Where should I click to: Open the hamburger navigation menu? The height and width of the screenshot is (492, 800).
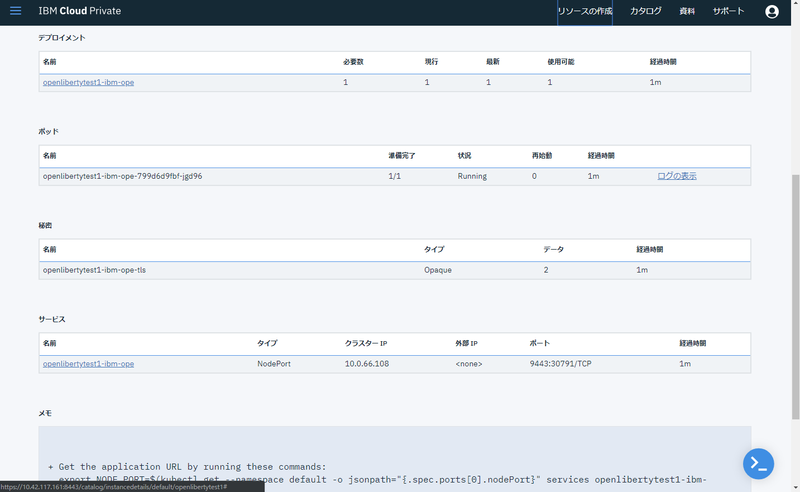coord(16,11)
